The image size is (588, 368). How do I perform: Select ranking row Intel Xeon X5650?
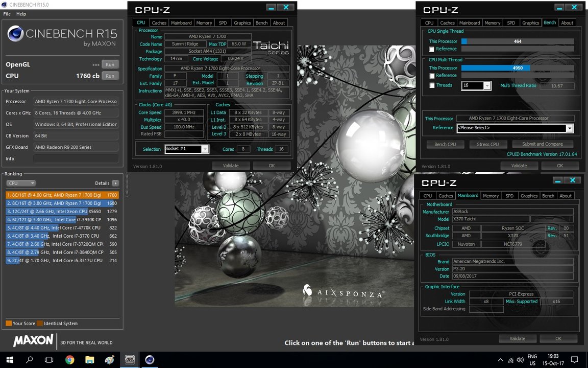(62, 212)
